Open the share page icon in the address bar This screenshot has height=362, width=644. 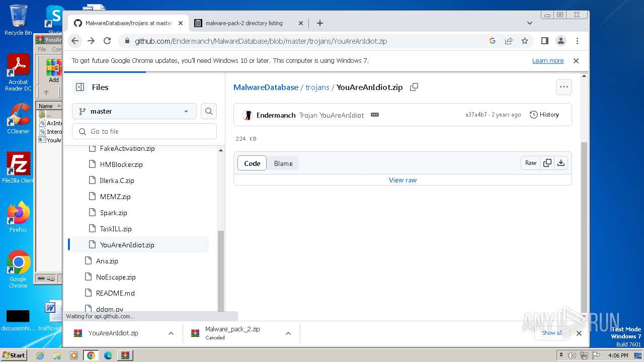point(509,41)
